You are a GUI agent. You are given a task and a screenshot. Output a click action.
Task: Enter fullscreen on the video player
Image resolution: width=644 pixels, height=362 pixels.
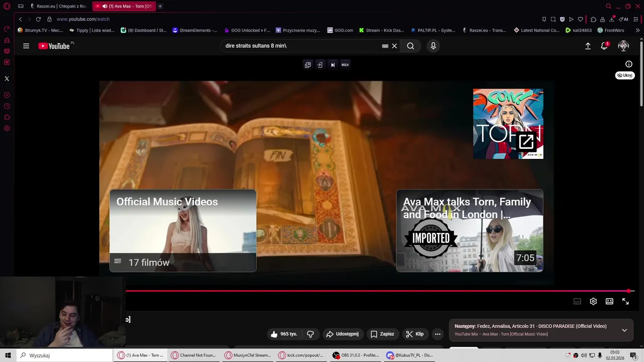pos(625,301)
